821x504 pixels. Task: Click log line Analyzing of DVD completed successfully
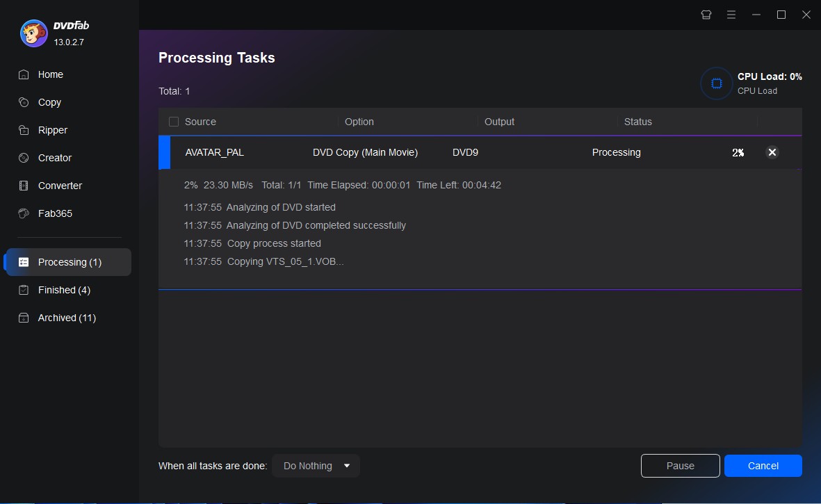295,225
